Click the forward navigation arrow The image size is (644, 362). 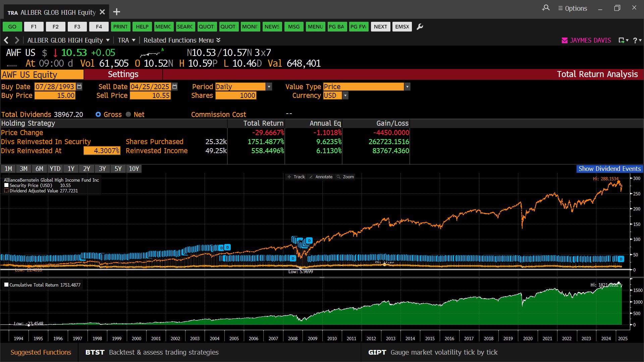pos(17,40)
